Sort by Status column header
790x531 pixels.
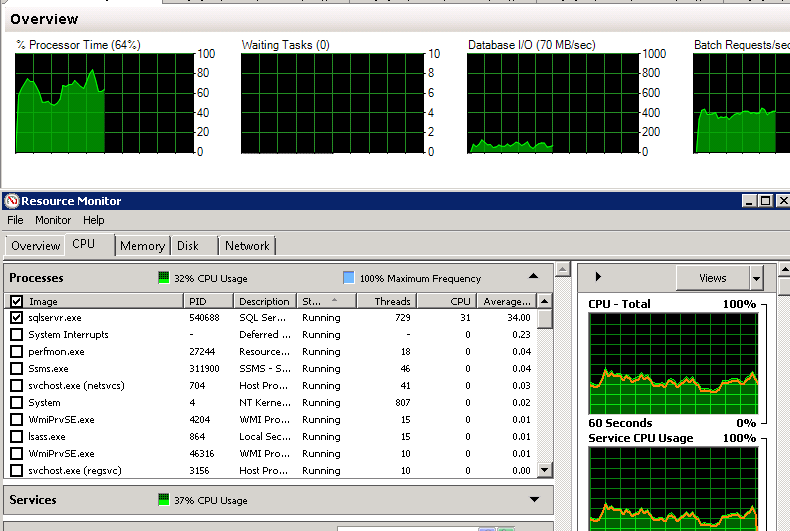point(326,301)
